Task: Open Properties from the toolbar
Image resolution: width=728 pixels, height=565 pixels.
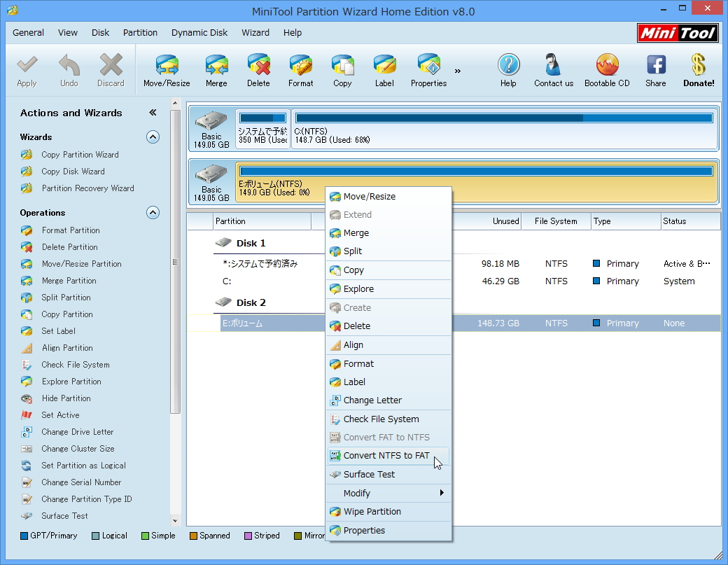Action: (x=428, y=65)
